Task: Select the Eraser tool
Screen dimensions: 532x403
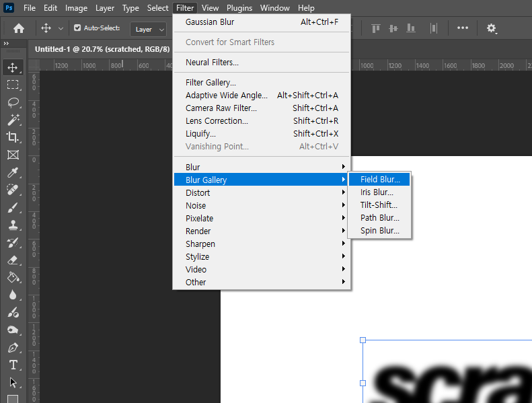Action: (13, 260)
